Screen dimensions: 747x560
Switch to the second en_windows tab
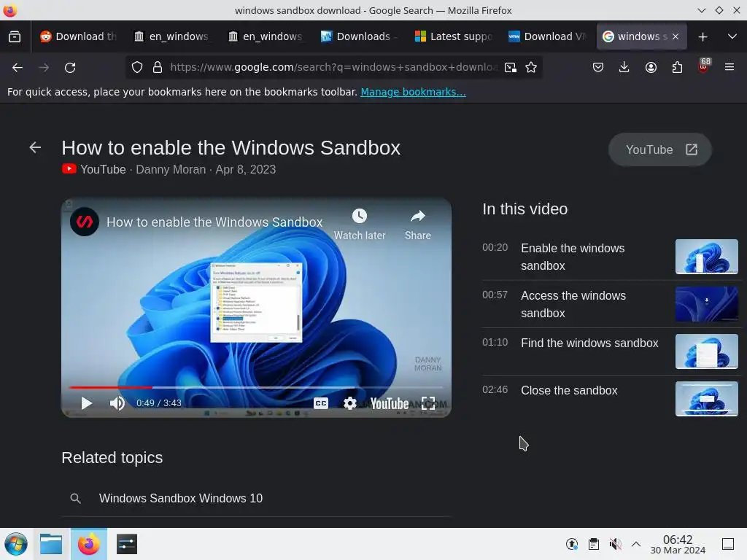(266, 36)
